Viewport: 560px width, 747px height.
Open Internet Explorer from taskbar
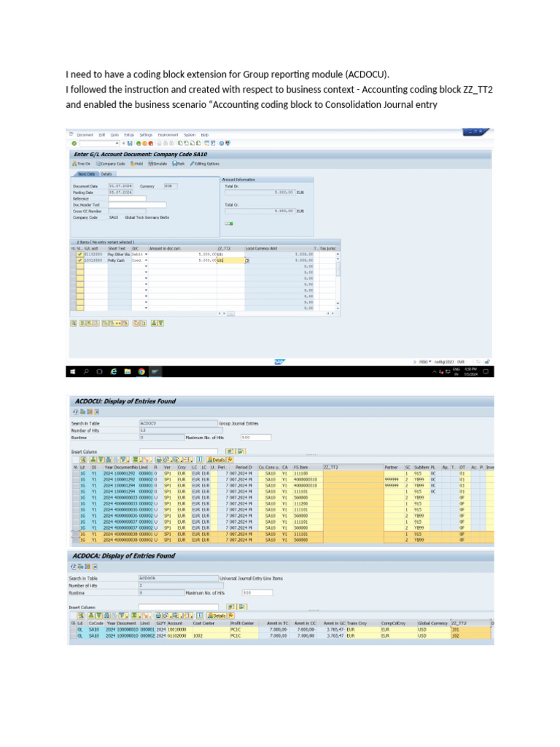pos(113,371)
